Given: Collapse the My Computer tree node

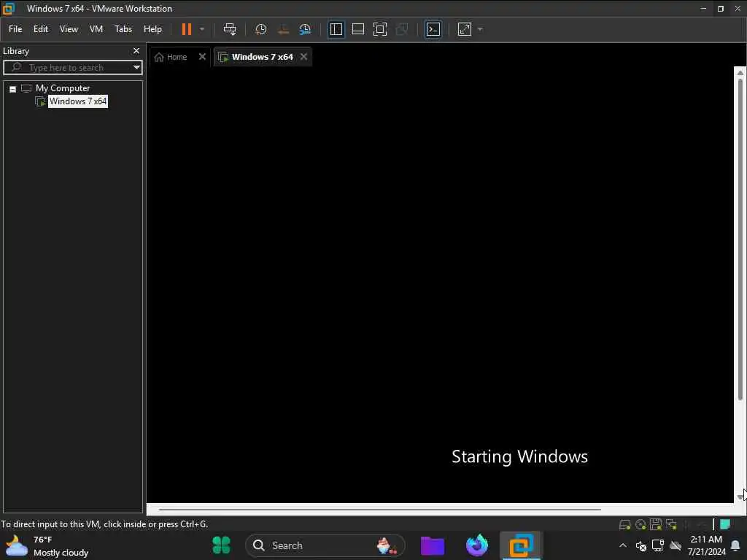Looking at the screenshot, I should click(13, 89).
